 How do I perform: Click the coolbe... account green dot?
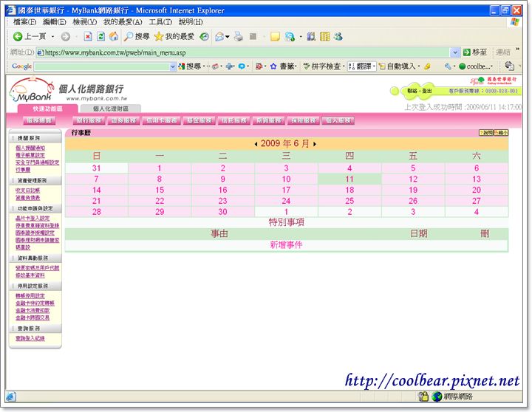click(x=462, y=66)
